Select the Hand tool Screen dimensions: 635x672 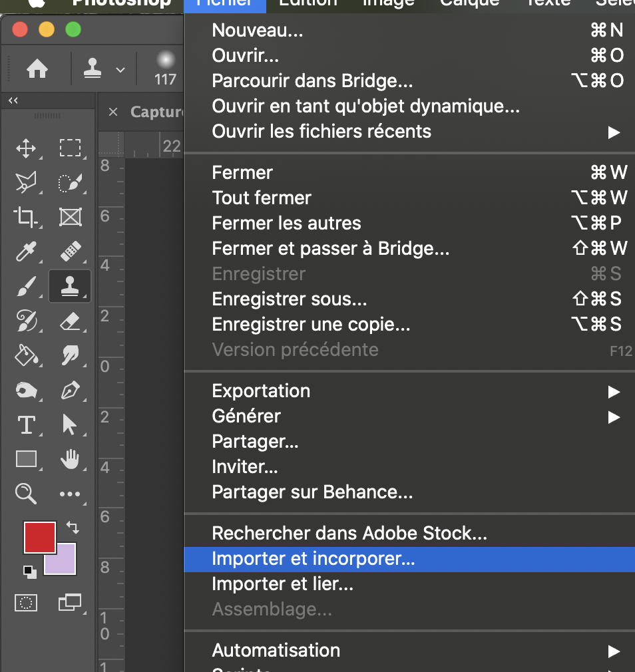[70, 459]
